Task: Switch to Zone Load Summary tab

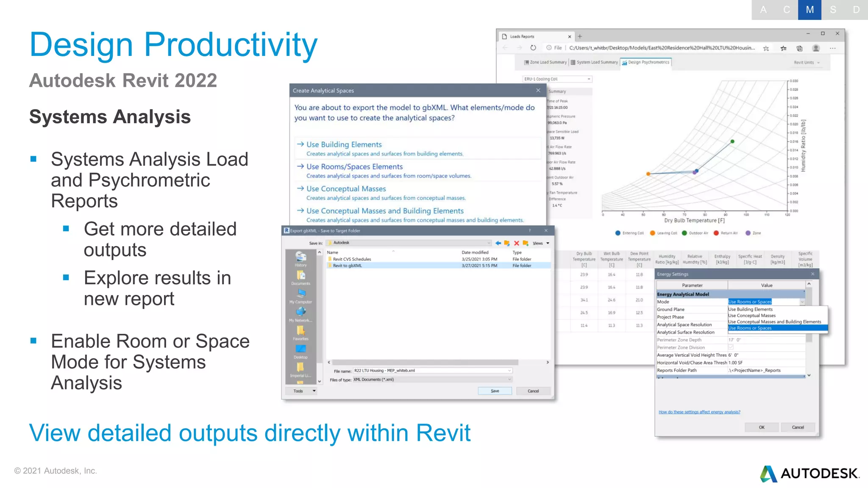Action: pyautogui.click(x=545, y=62)
